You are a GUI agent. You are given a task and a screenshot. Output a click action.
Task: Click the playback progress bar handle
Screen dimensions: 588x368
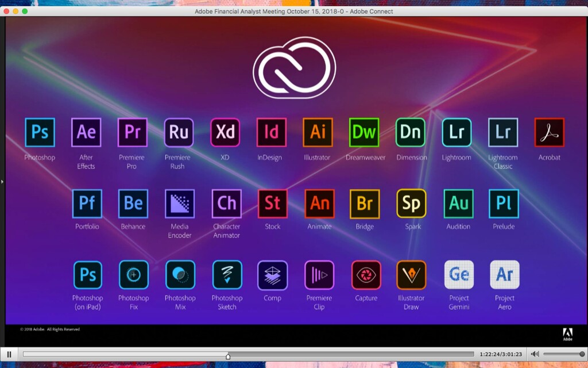(x=228, y=355)
